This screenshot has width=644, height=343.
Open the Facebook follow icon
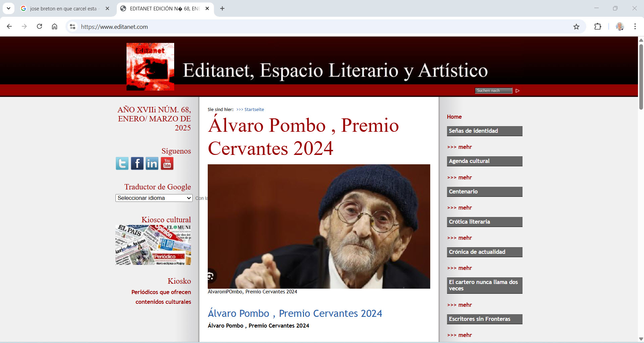(137, 164)
